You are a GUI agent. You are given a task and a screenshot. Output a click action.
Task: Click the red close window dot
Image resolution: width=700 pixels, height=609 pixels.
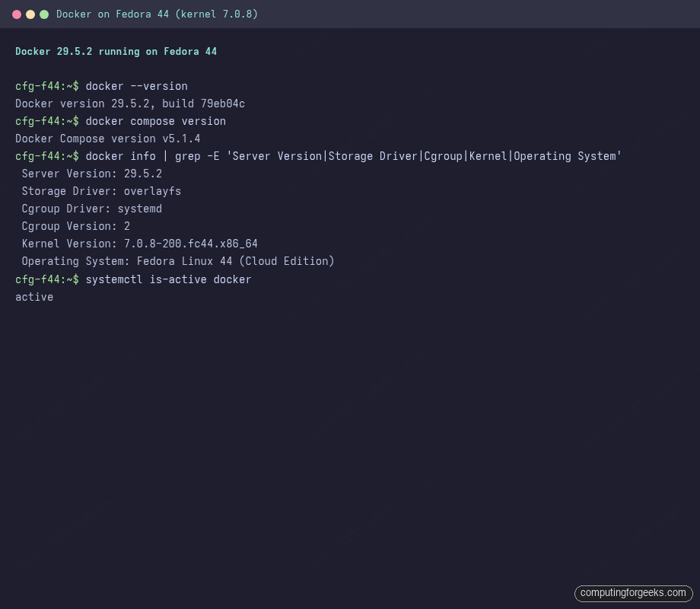[x=17, y=14]
